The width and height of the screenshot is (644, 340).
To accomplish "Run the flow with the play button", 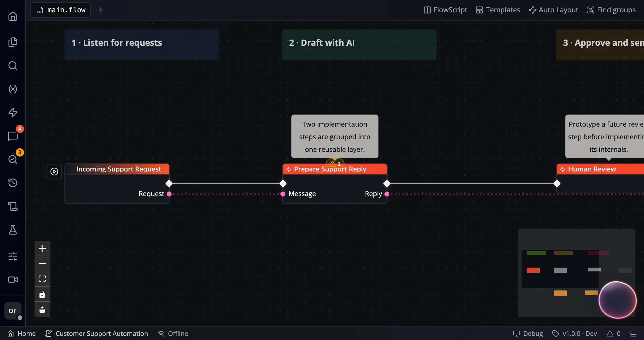I will point(54,171).
